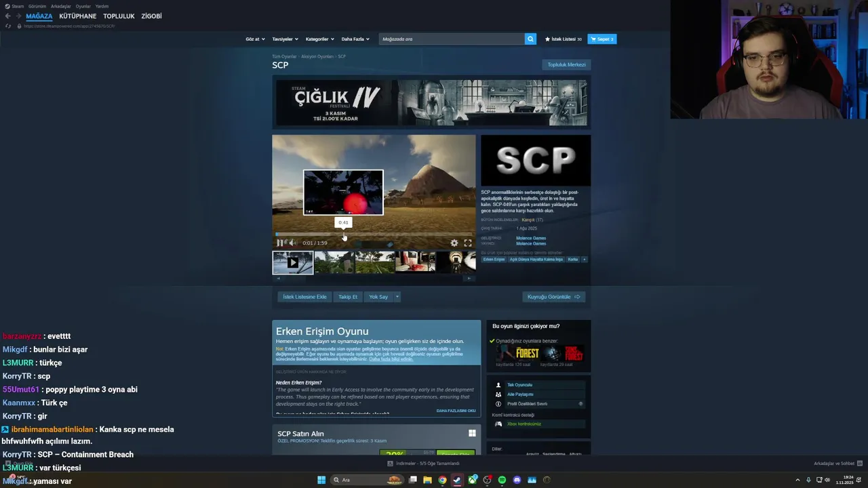Image resolution: width=868 pixels, height=488 pixels.
Task: Open File Explorer from the taskbar
Action: [x=427, y=480]
